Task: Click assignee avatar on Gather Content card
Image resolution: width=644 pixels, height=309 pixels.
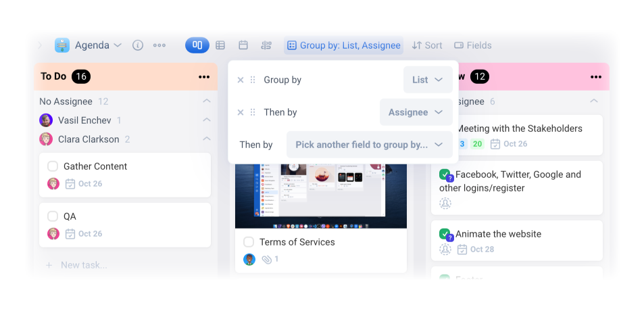Action: [53, 184]
